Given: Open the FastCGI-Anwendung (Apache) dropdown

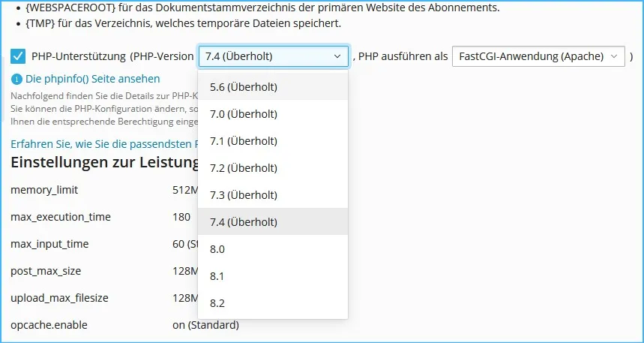Looking at the screenshot, I should [x=538, y=56].
